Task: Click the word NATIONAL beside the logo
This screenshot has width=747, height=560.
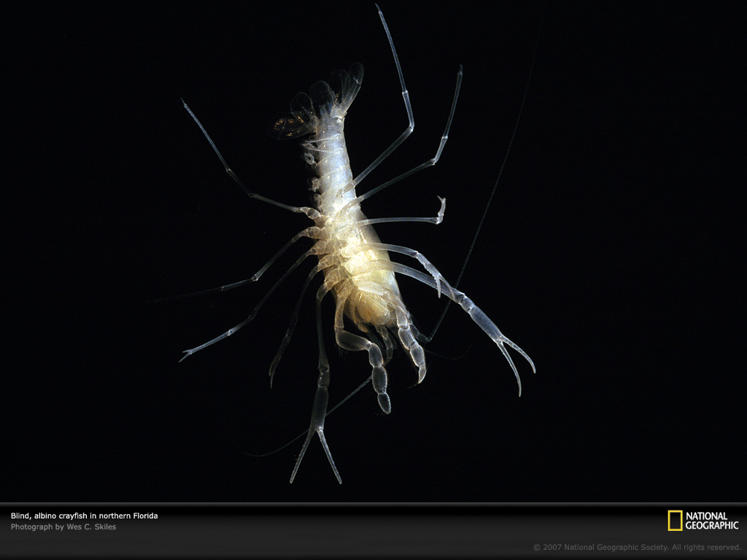Action: (706, 516)
